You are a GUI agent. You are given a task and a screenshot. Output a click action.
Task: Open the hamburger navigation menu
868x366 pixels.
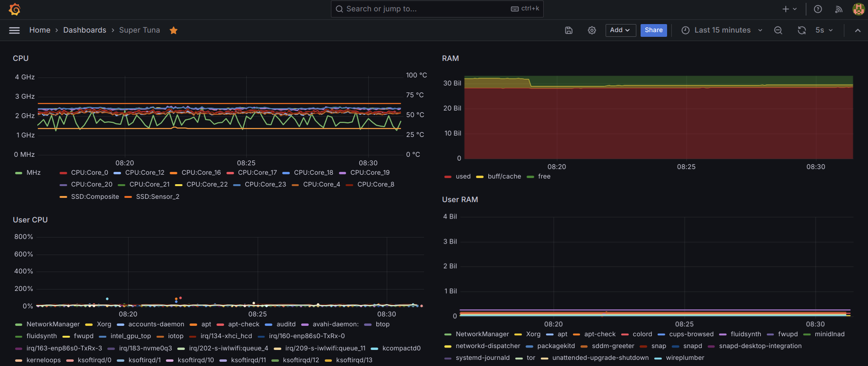click(15, 30)
